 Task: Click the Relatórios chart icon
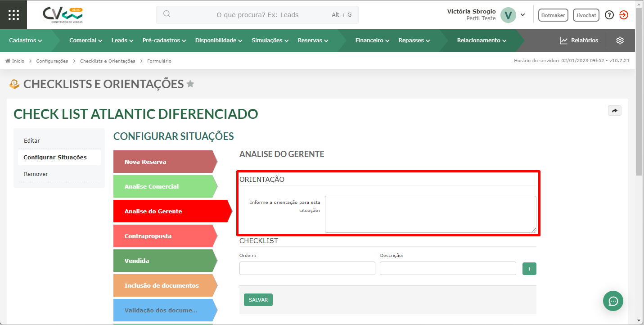click(x=563, y=41)
